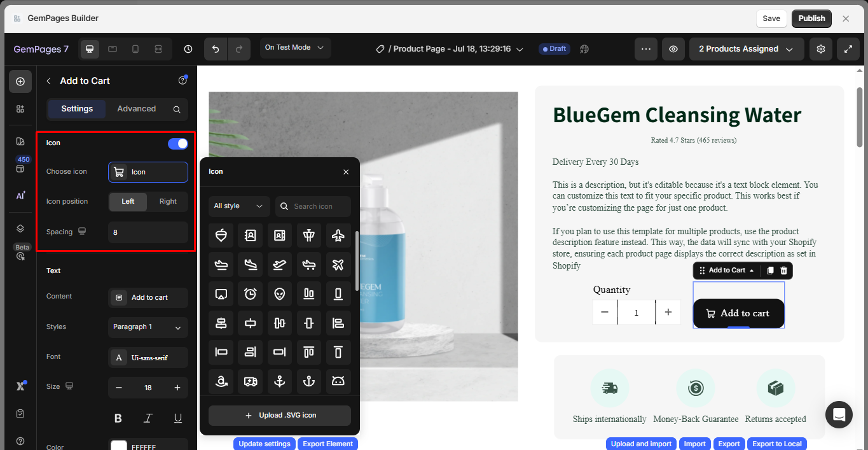Open version history clock icon
This screenshot has width=868, height=450.
pyautogui.click(x=188, y=49)
